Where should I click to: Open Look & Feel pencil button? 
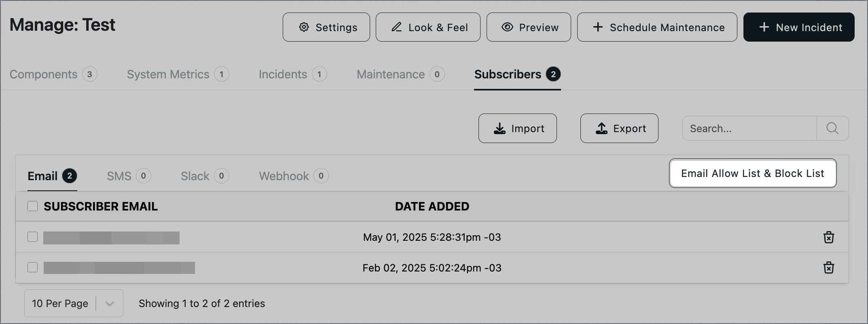point(428,27)
